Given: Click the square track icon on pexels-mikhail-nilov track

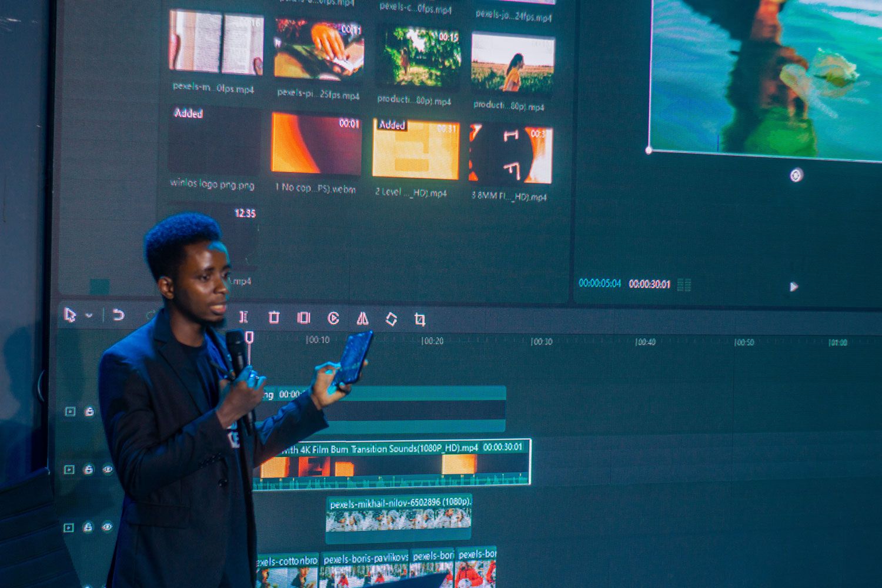Looking at the screenshot, I should tap(68, 528).
